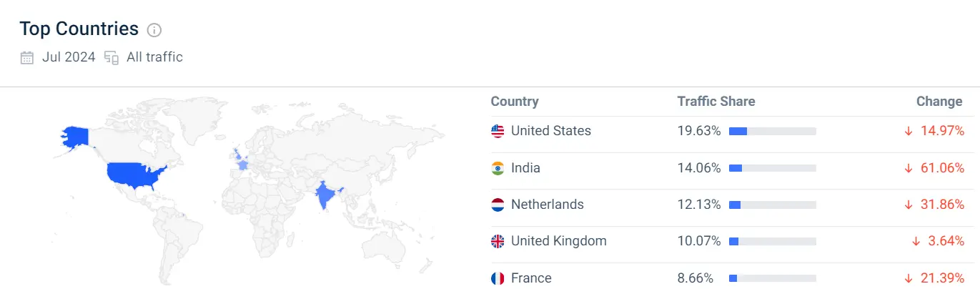980x294 pixels.
Task: Click the Netherlands flag icon
Action: (x=498, y=205)
